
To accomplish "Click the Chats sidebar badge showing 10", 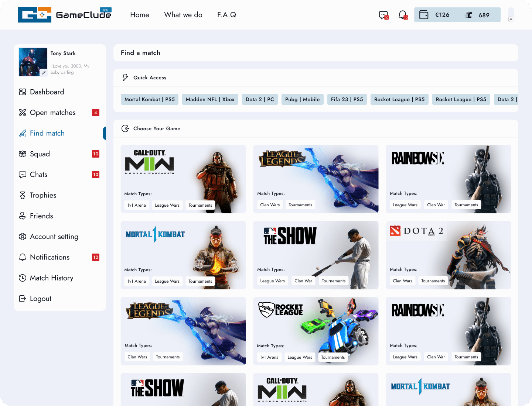I will 96,175.
